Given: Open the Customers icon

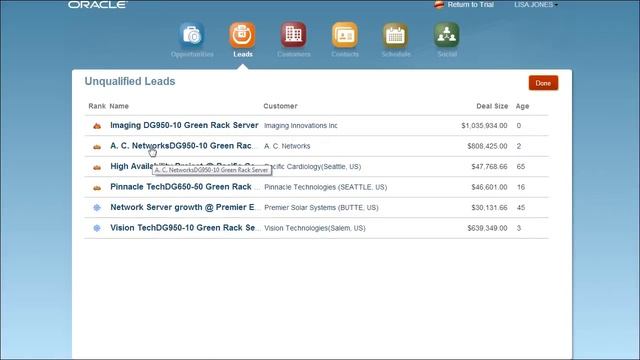Looking at the screenshot, I should (293, 35).
